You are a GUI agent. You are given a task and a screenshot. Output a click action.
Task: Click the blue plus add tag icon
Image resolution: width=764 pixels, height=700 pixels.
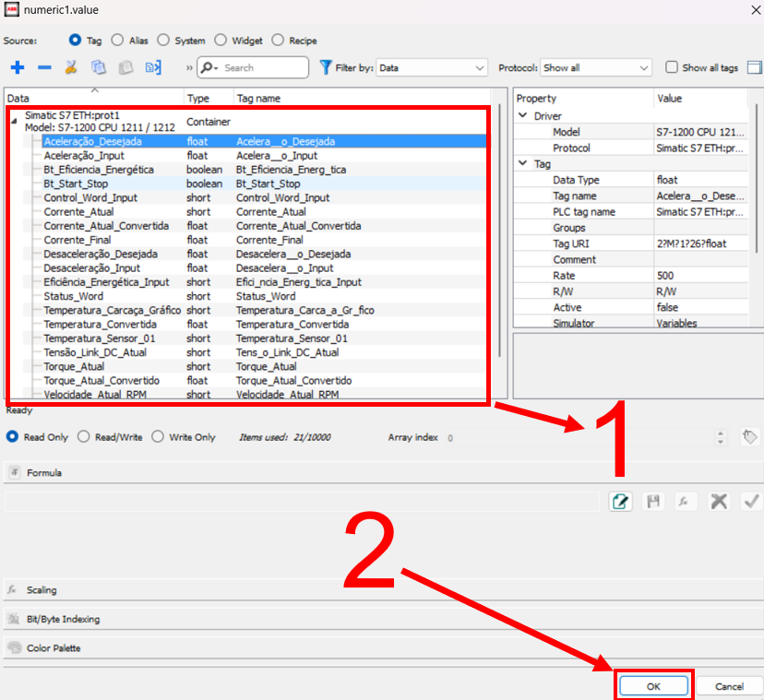pos(17,67)
